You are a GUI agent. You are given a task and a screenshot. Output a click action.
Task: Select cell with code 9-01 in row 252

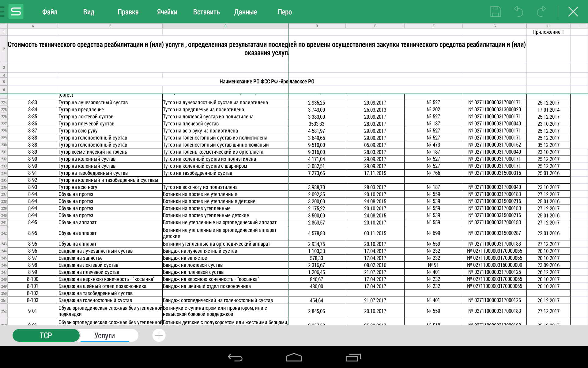[x=33, y=311]
